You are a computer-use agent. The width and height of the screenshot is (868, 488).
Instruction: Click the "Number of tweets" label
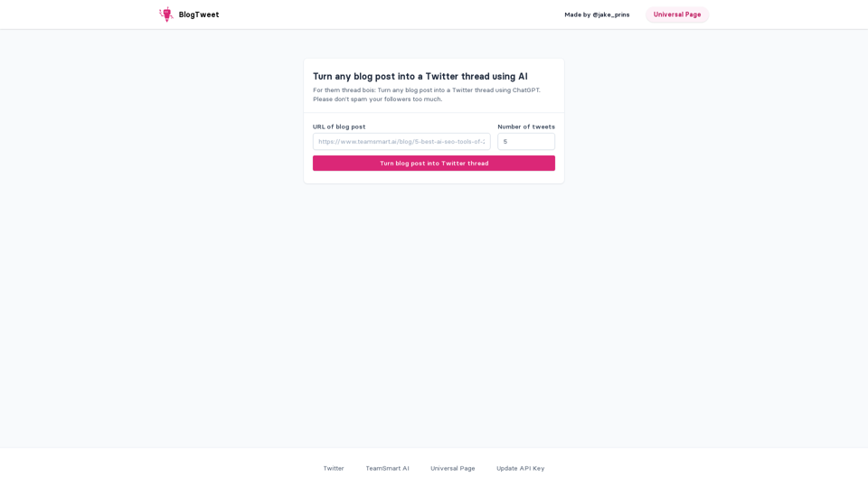pyautogui.click(x=526, y=127)
